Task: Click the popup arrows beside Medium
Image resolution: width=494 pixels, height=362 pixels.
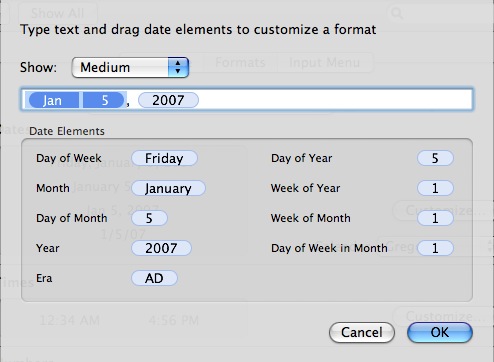Action: click(178, 67)
